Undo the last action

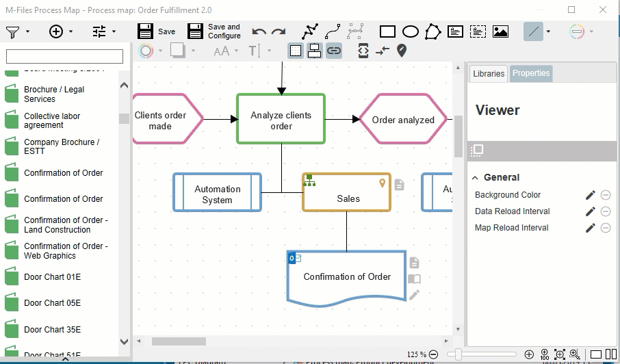point(259,31)
